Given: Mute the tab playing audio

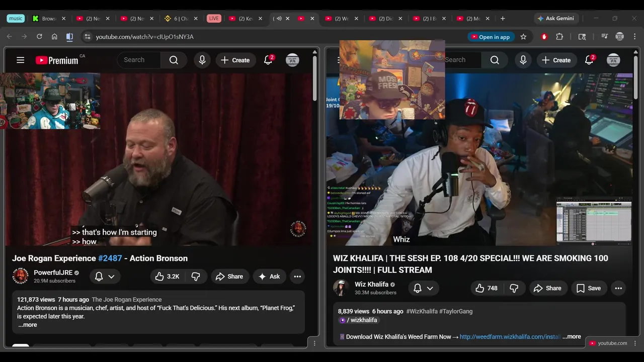Looking at the screenshot, I should (x=279, y=19).
